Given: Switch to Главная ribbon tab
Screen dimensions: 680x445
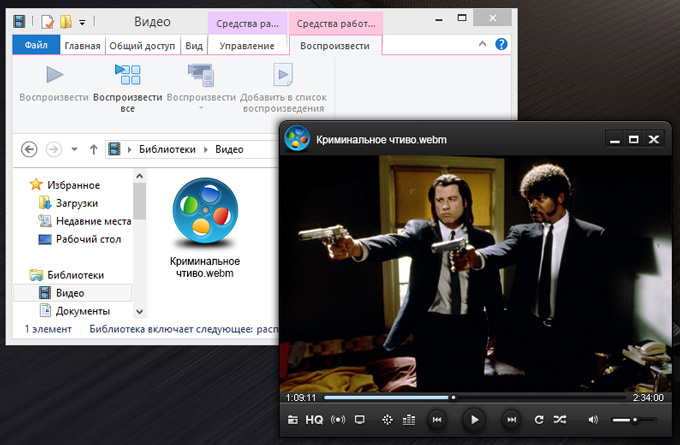Looking at the screenshot, I should pos(82,46).
